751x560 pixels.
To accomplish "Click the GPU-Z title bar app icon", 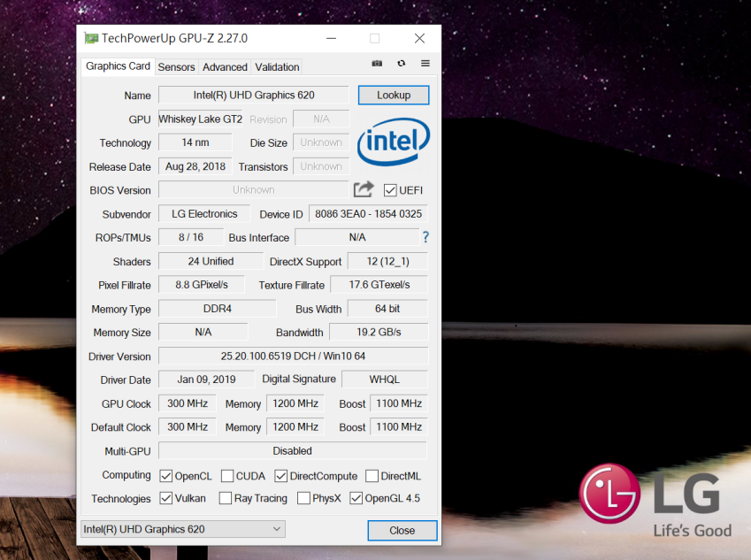I will pyautogui.click(x=91, y=38).
